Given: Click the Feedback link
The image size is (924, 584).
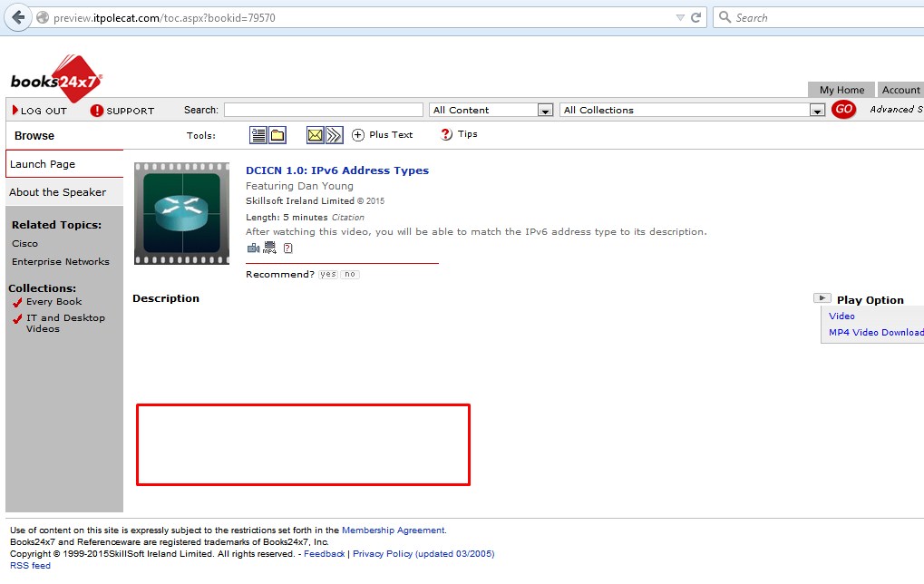Looking at the screenshot, I should [x=324, y=553].
